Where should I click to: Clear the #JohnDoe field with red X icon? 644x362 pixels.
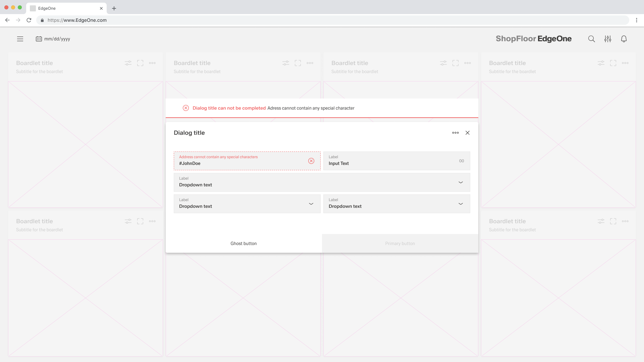pyautogui.click(x=311, y=161)
